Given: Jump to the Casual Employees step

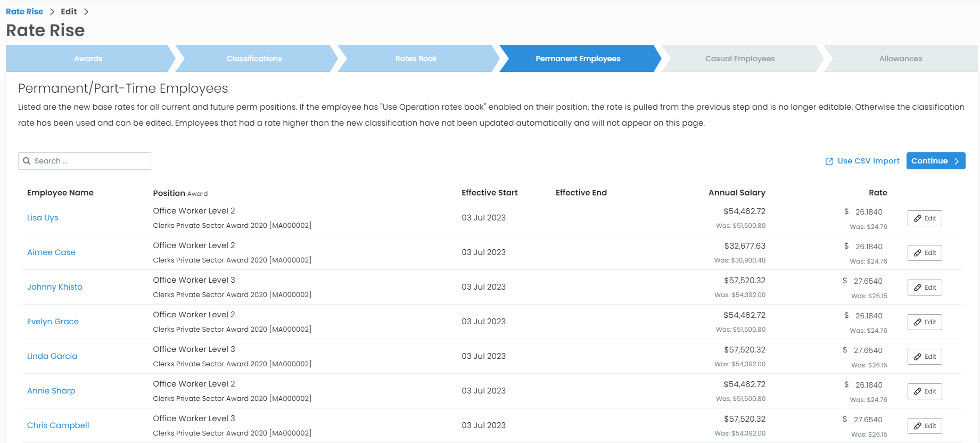Looking at the screenshot, I should [x=739, y=59].
